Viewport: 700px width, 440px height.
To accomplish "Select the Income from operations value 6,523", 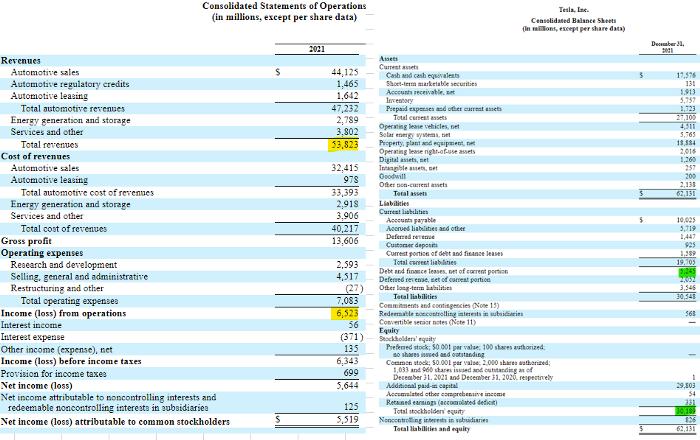I will click(x=347, y=313).
